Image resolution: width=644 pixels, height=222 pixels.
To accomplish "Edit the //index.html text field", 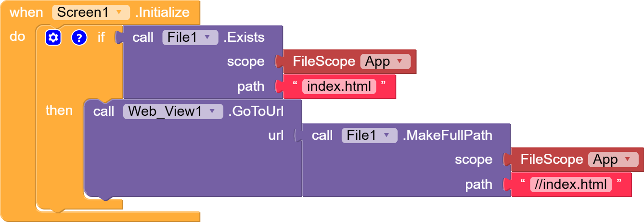I will click(571, 185).
